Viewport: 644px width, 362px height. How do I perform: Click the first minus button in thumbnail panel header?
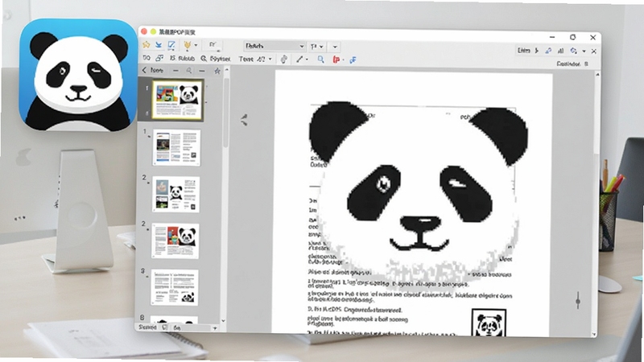(x=175, y=71)
